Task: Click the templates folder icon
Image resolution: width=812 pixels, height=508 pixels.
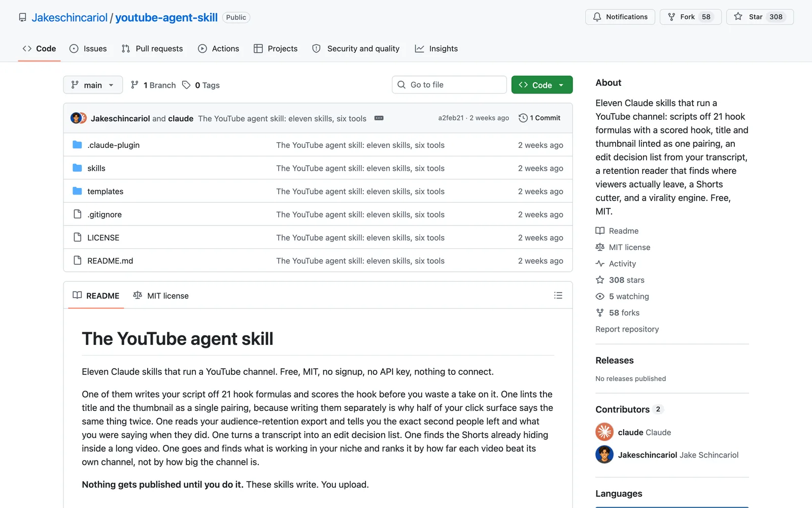Action: [77, 191]
